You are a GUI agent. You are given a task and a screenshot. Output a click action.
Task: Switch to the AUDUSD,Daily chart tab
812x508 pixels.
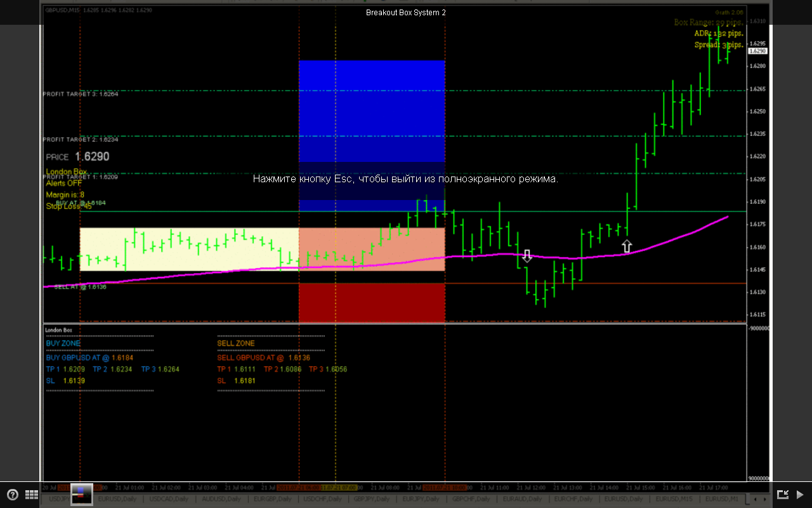pos(221,499)
